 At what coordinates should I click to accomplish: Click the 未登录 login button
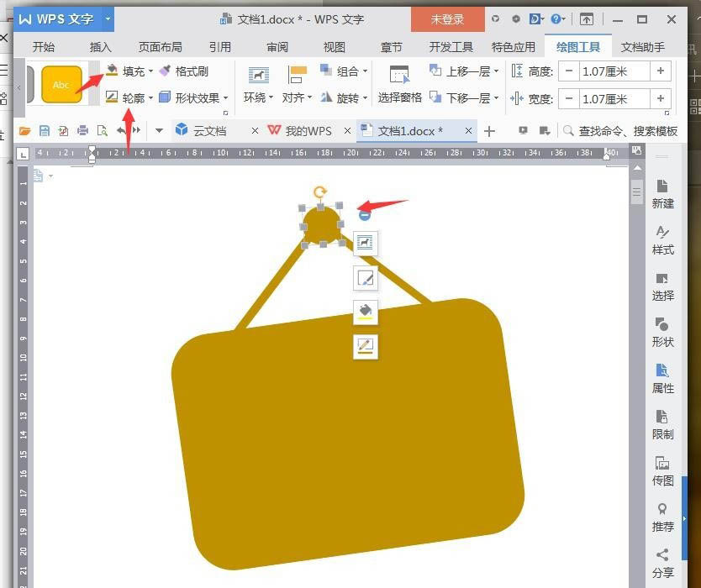pyautogui.click(x=447, y=19)
